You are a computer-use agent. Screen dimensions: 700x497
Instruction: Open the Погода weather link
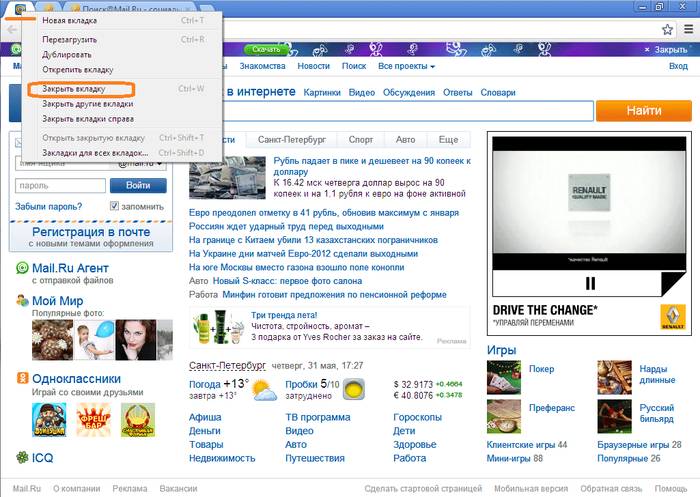pos(204,384)
